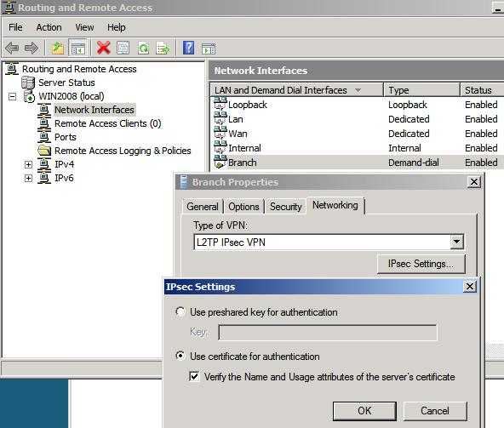Select Use certificate for authentication radio
Image resolution: width=504 pixels, height=428 pixels.
(x=180, y=356)
